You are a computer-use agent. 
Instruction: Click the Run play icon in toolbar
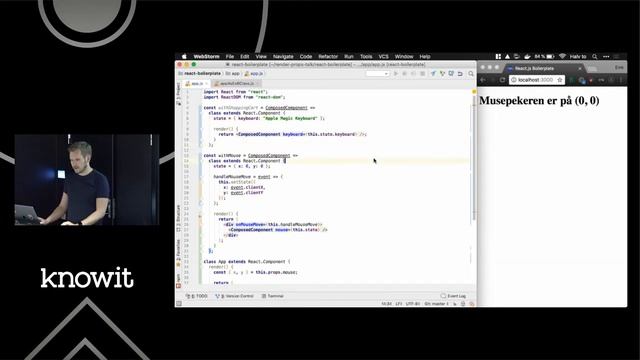[x=395, y=73]
